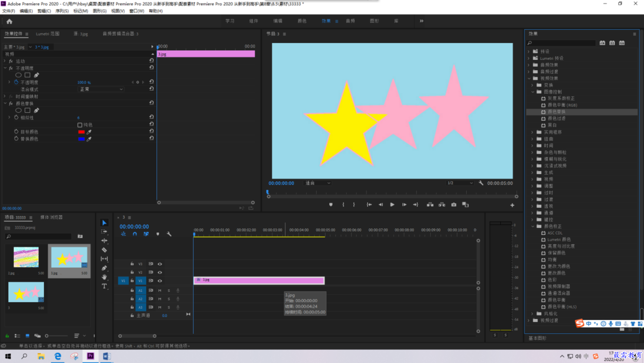Toggle Similarity stopwatch animation
Screen dimensions: 644x363
pyautogui.click(x=16, y=117)
